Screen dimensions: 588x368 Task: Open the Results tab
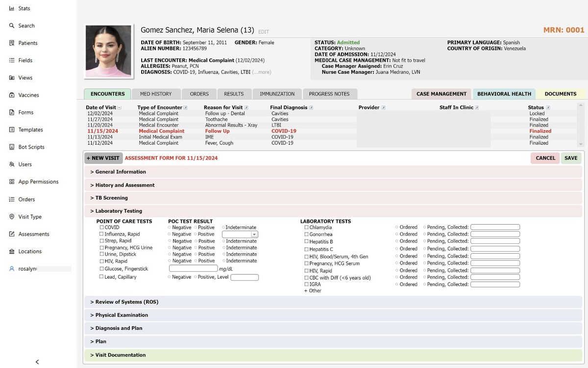234,94
